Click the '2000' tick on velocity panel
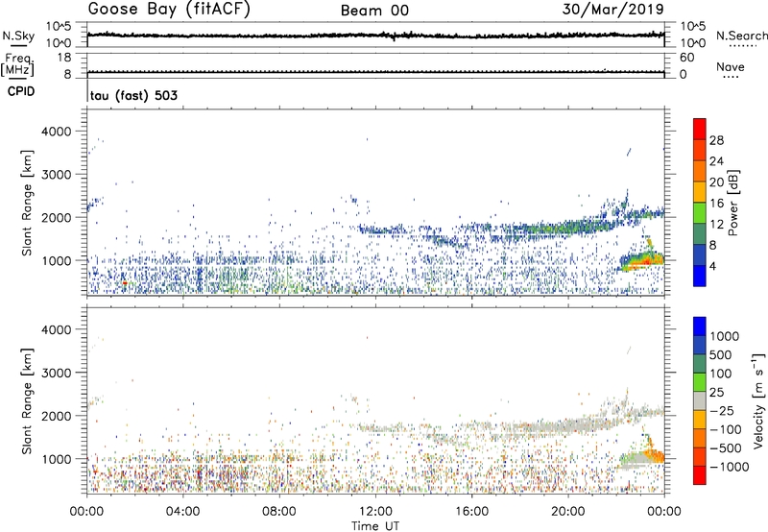This screenshot has width=768, height=532. pyautogui.click(x=57, y=416)
